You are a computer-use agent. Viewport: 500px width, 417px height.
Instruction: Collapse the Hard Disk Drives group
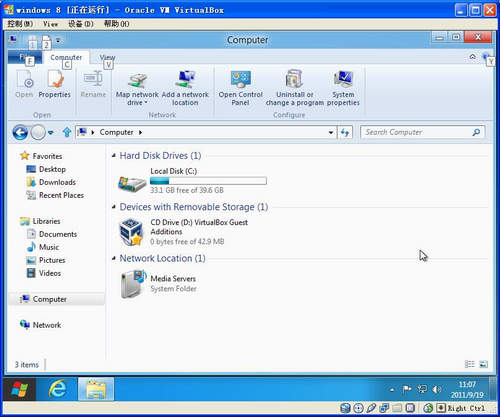coord(114,156)
